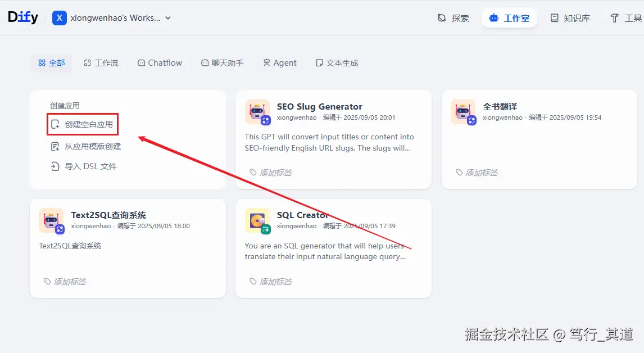Add tag to 全书翻译 card
644x353 pixels.
(477, 173)
